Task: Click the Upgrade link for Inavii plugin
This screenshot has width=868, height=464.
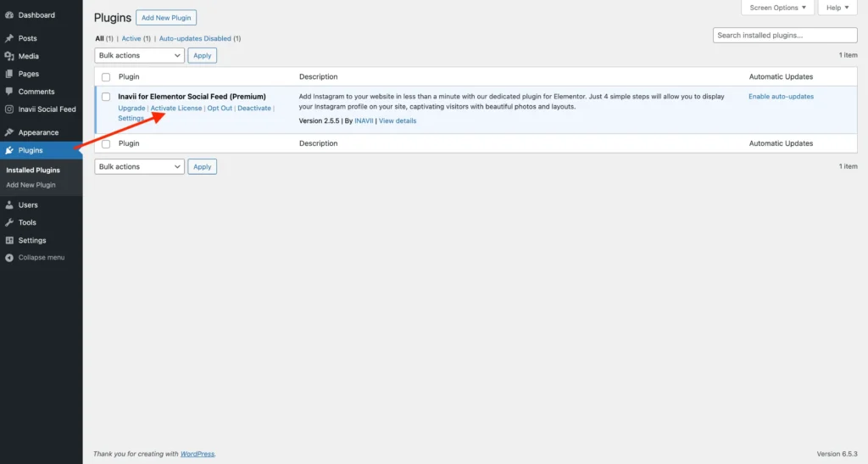Action: 131,108
